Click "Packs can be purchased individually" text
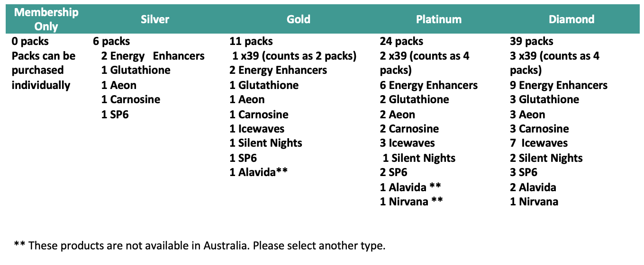The width and height of the screenshot is (644, 265). click(x=43, y=71)
